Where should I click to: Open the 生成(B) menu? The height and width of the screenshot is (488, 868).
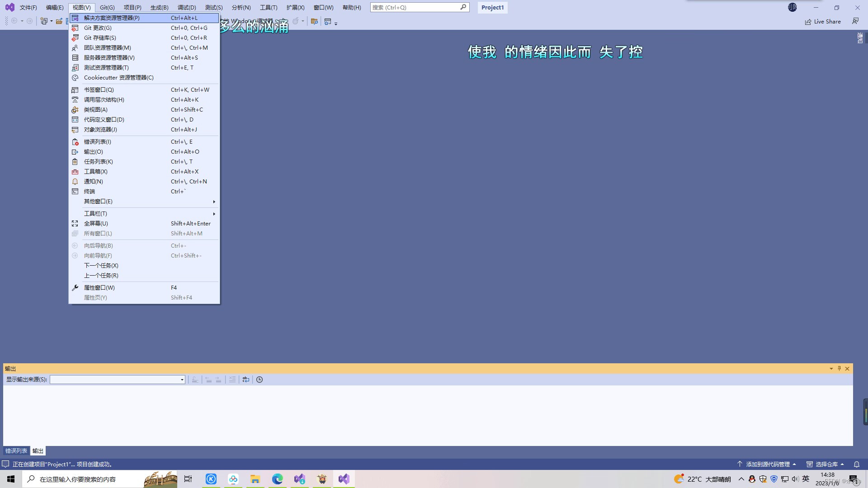pos(159,8)
